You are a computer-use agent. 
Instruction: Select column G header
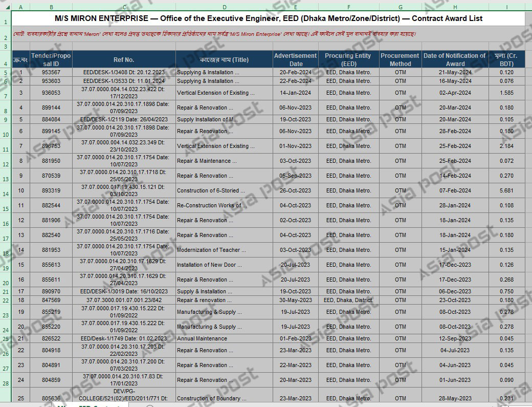(x=401, y=7)
